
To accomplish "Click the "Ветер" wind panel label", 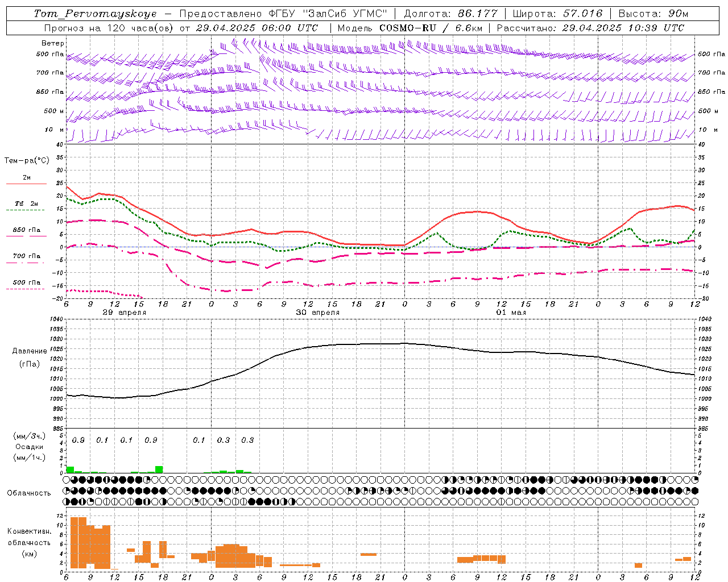I will click(53, 43).
